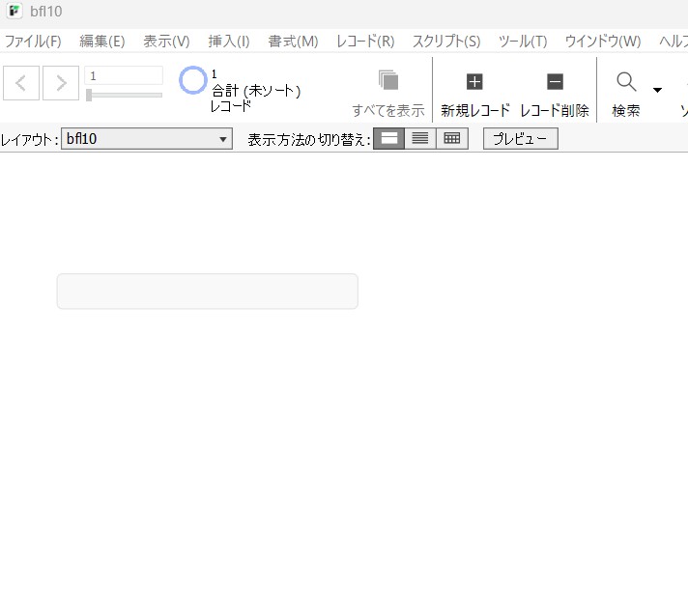Click the プレビュー button
Viewport: 688px width, 616px height.
click(x=521, y=138)
